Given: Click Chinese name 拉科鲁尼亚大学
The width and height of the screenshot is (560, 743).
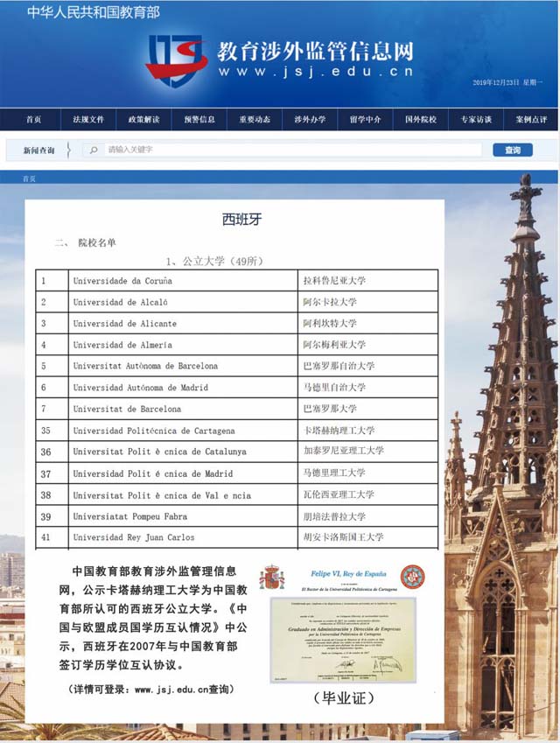Looking at the screenshot, I should click(x=334, y=281).
